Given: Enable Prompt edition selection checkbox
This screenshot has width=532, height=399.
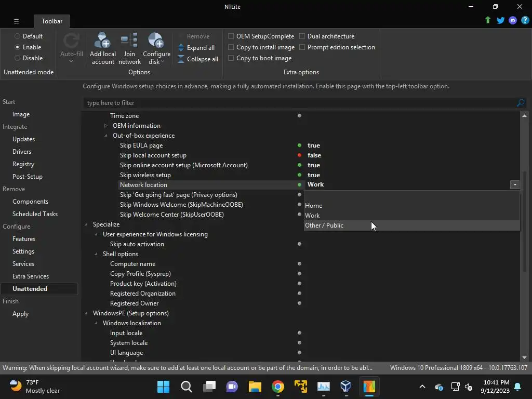Looking at the screenshot, I should click(x=302, y=47).
